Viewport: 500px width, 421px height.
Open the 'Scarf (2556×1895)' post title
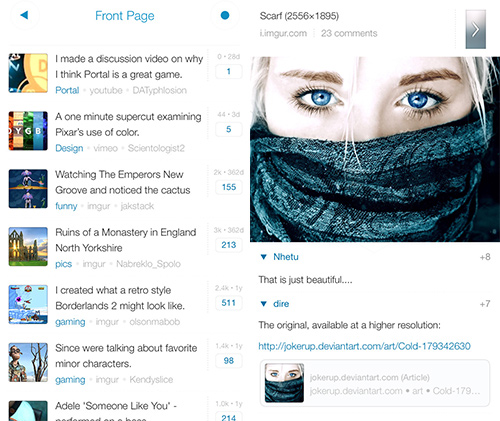pyautogui.click(x=299, y=16)
